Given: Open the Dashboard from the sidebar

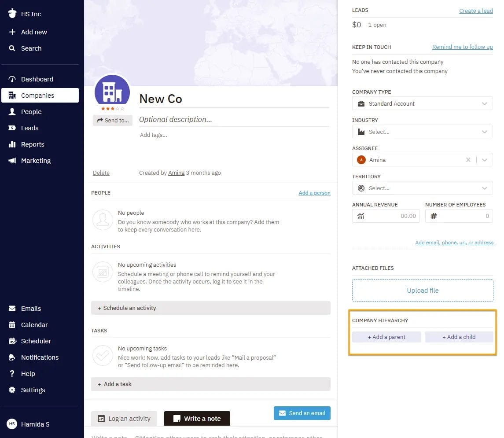Looking at the screenshot, I should click(37, 79).
